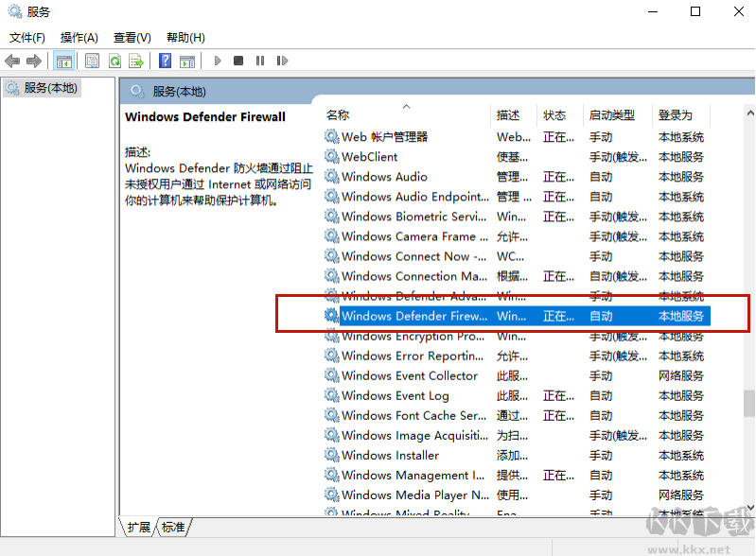Switch to the 标准 tab
Viewport: 756px width, 556px height.
click(173, 528)
